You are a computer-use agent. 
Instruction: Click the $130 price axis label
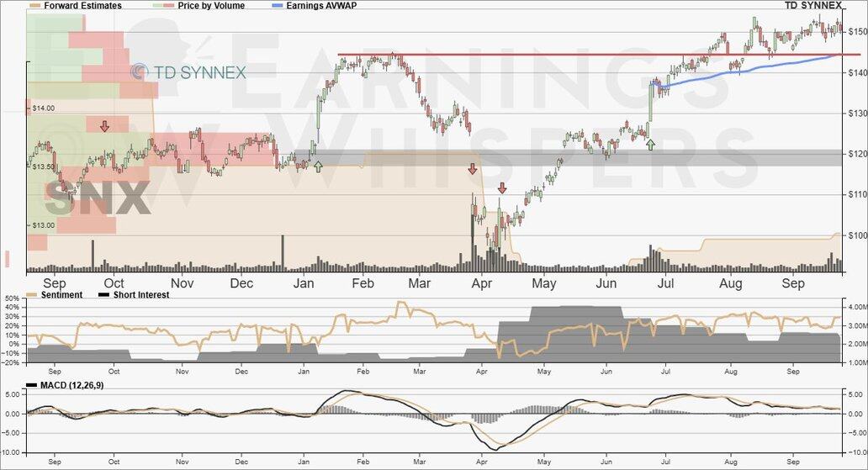(x=856, y=113)
